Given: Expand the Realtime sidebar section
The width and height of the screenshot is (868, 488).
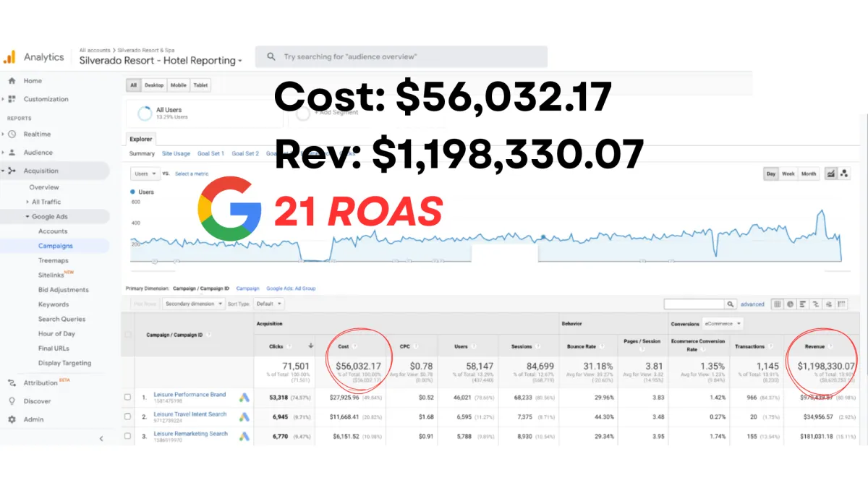Looking at the screenshot, I should point(3,134).
